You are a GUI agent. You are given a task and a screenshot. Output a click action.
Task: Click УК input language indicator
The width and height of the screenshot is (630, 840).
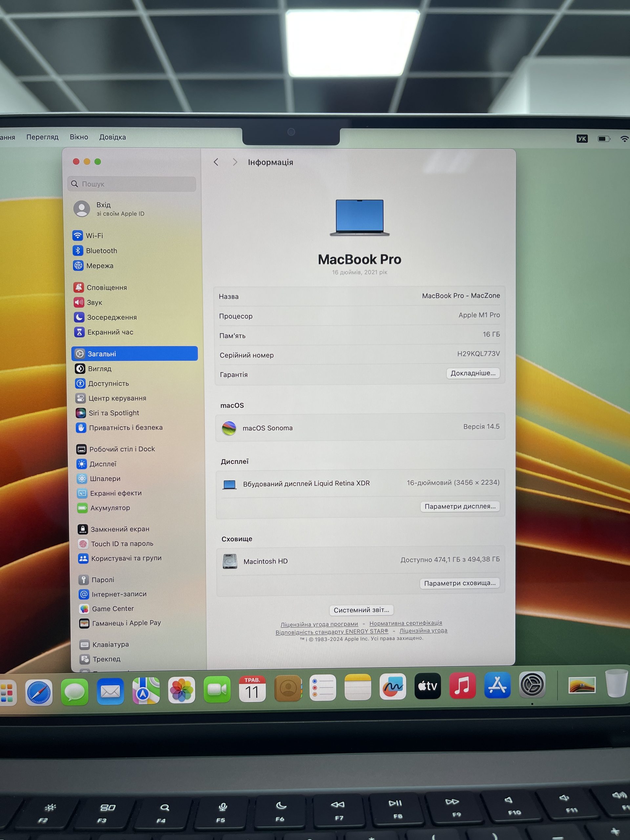582,138
